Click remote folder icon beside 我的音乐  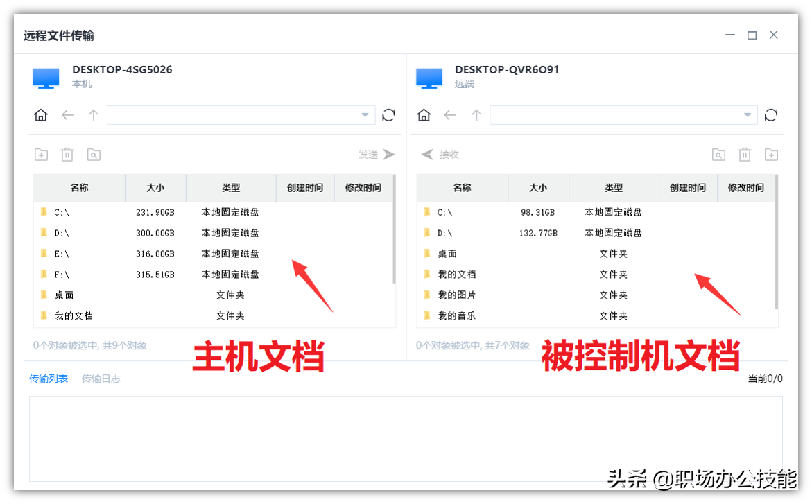426,315
